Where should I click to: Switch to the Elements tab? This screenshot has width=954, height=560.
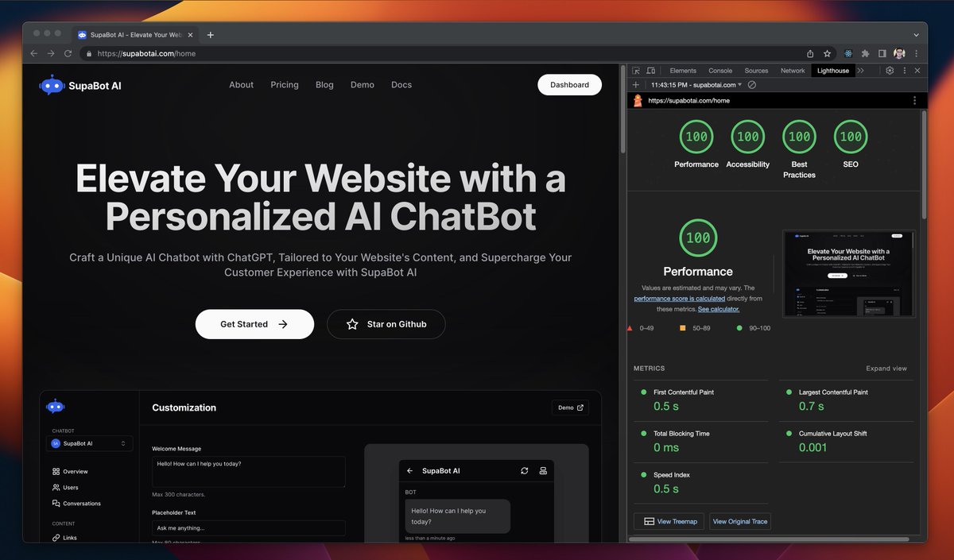(x=683, y=71)
